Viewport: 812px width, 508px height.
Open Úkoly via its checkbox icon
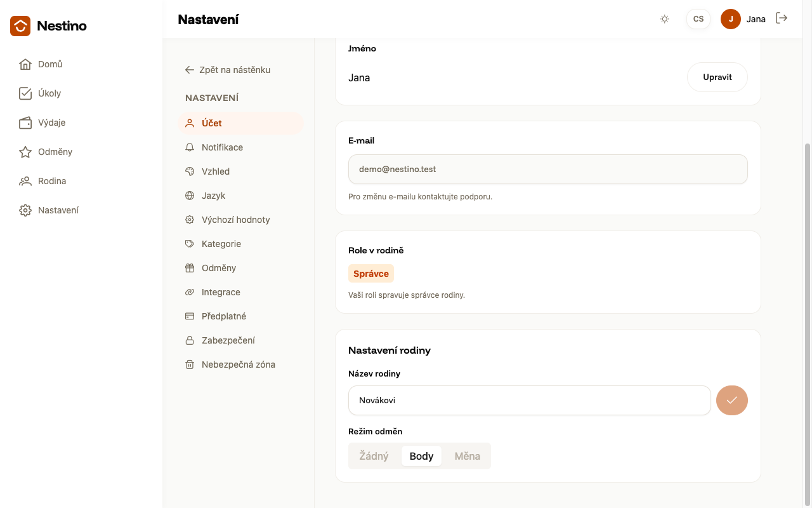(x=25, y=93)
